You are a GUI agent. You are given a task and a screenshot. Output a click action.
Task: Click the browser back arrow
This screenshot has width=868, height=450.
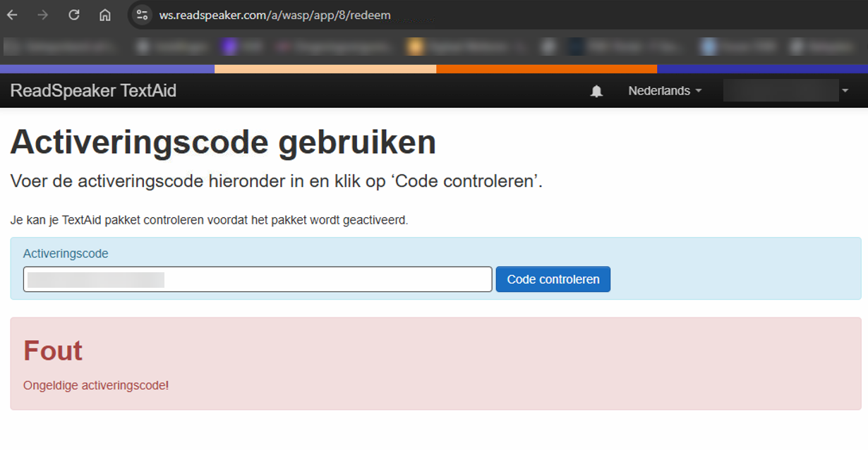12,14
